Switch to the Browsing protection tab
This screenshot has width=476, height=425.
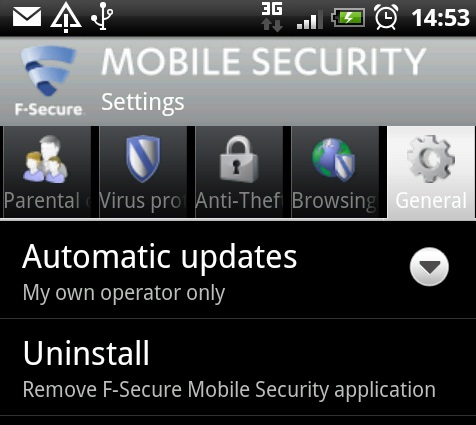[x=335, y=172]
